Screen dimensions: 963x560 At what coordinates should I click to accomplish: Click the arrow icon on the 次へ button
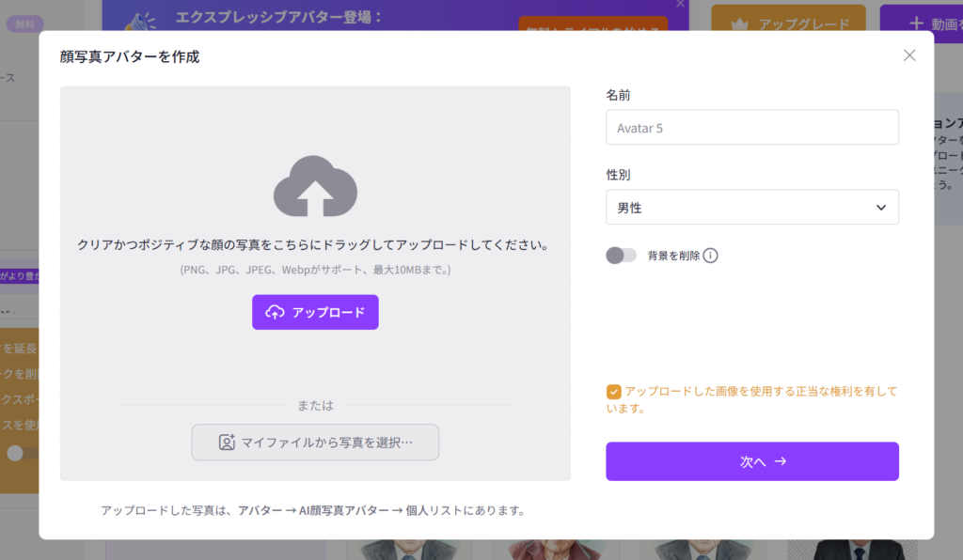click(x=780, y=461)
